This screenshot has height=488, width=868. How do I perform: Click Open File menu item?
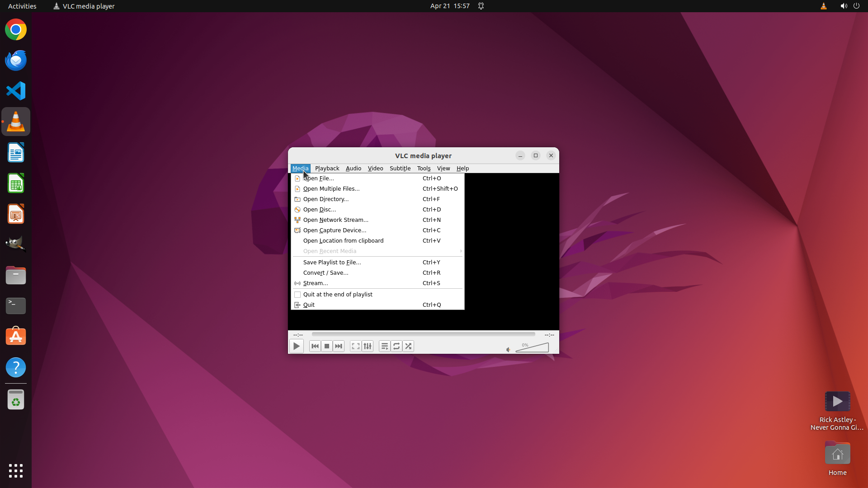pyautogui.click(x=319, y=178)
